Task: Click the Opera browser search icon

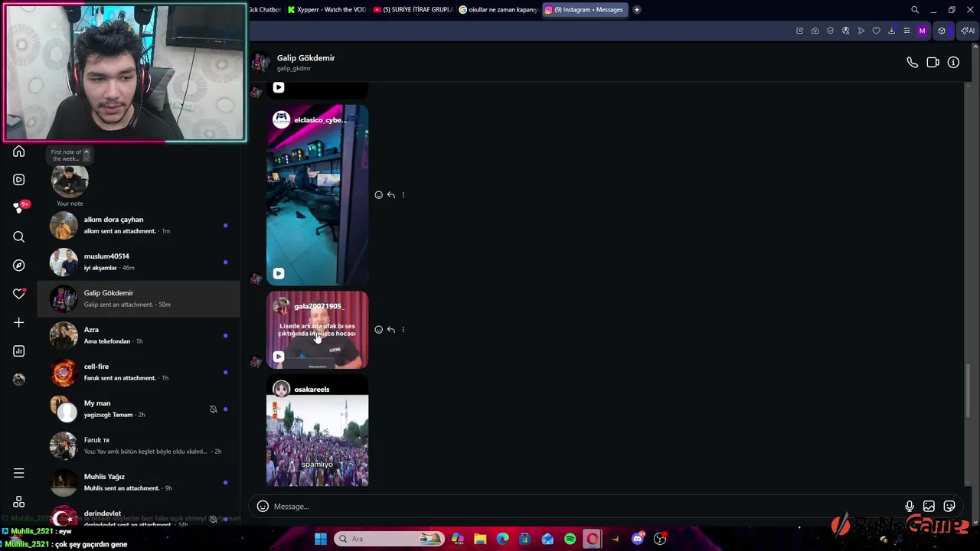Action: [915, 10]
